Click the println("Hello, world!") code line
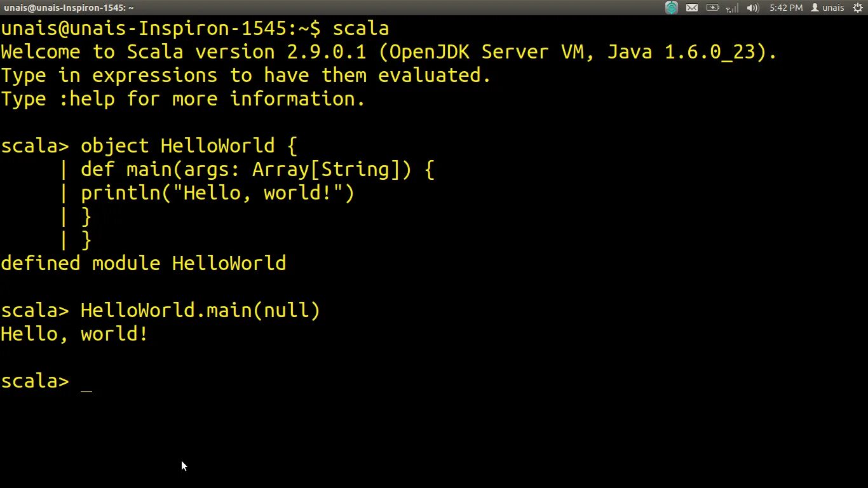 pyautogui.click(x=217, y=193)
